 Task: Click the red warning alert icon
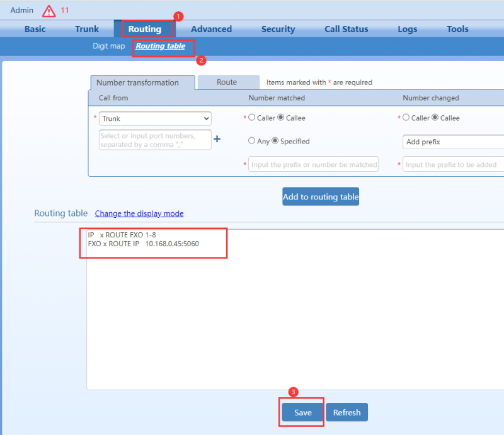coord(49,11)
